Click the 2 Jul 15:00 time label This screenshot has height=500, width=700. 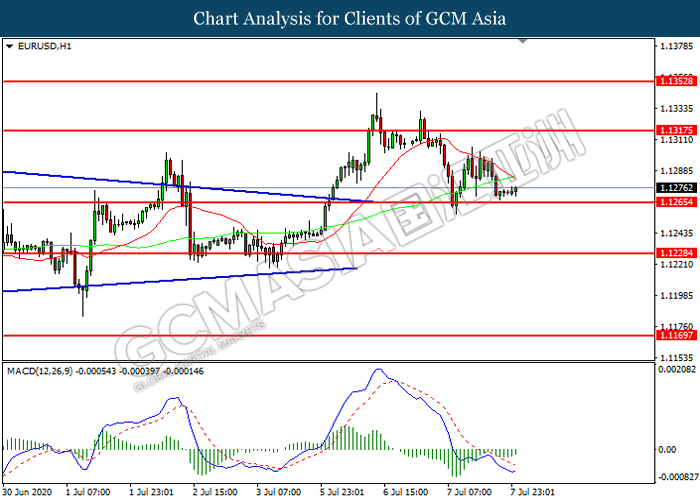click(216, 492)
